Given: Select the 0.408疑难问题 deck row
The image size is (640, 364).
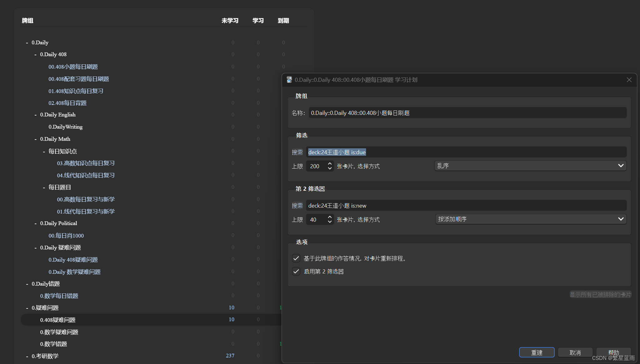Looking at the screenshot, I should click(x=58, y=320).
